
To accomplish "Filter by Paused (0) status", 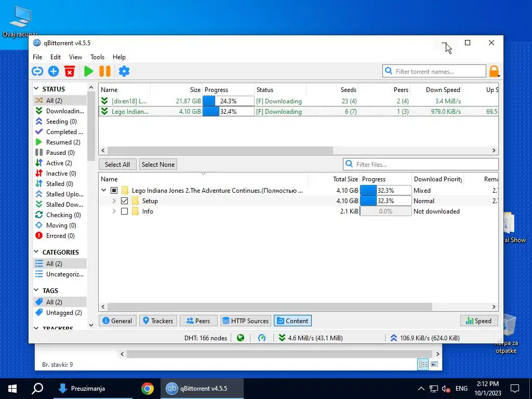I will (60, 153).
